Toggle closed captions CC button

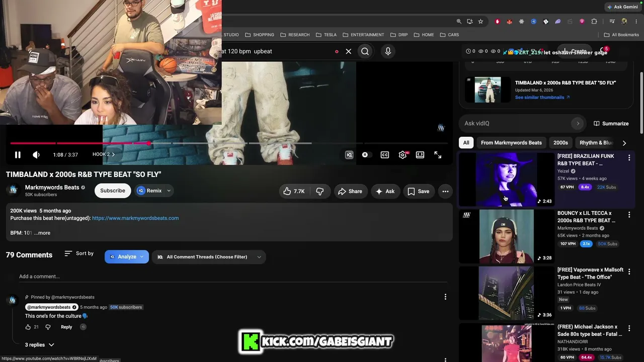385,155
